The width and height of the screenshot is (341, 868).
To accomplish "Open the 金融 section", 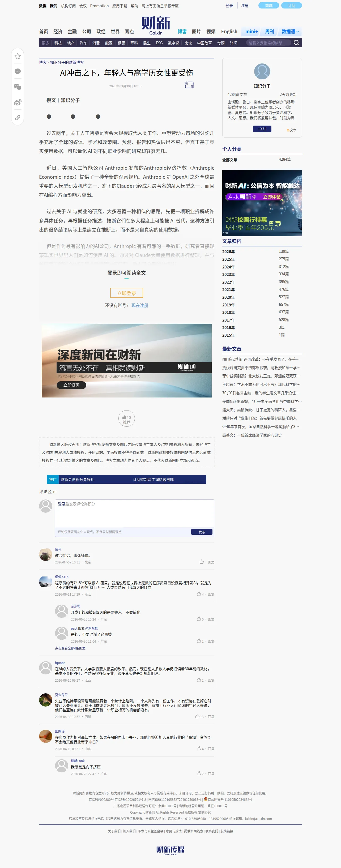I will (72, 32).
